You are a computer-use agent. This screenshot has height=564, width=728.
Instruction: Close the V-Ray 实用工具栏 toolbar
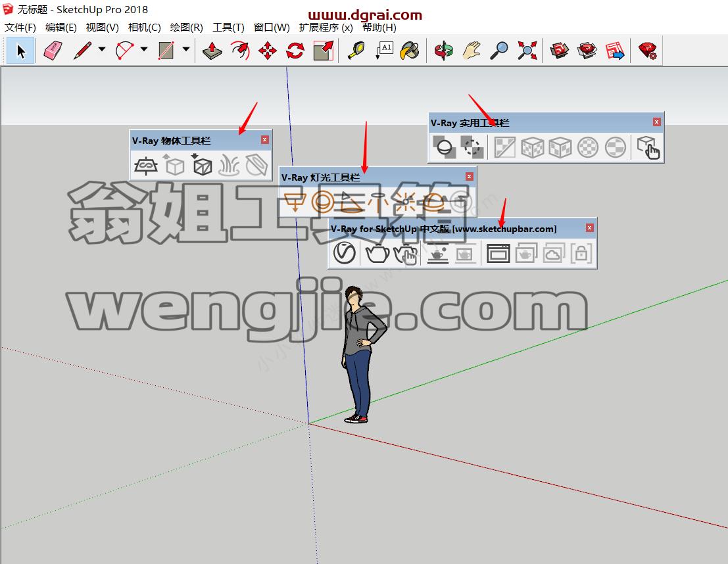[656, 122]
